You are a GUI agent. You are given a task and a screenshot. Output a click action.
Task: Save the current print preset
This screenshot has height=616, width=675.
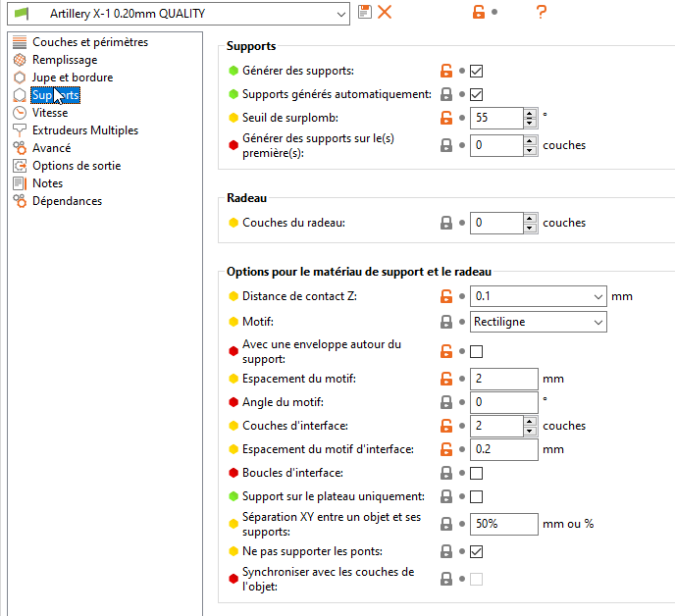tap(365, 12)
